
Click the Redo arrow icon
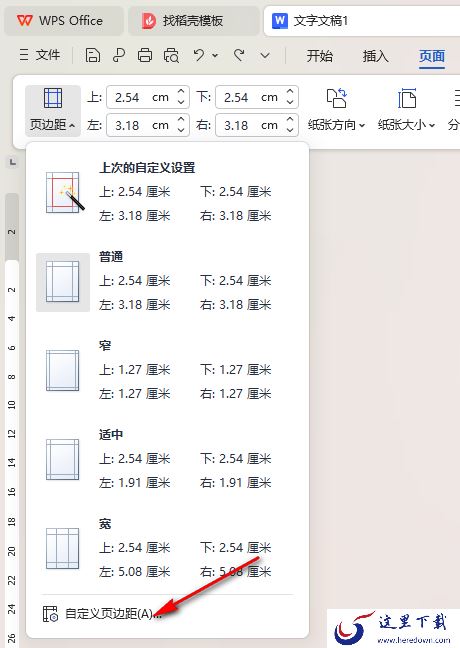239,55
